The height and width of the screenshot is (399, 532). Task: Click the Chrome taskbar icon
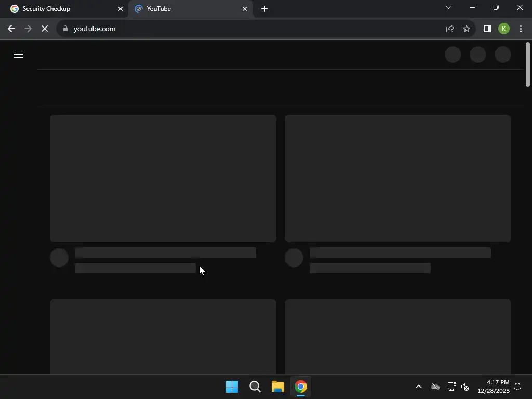301,387
